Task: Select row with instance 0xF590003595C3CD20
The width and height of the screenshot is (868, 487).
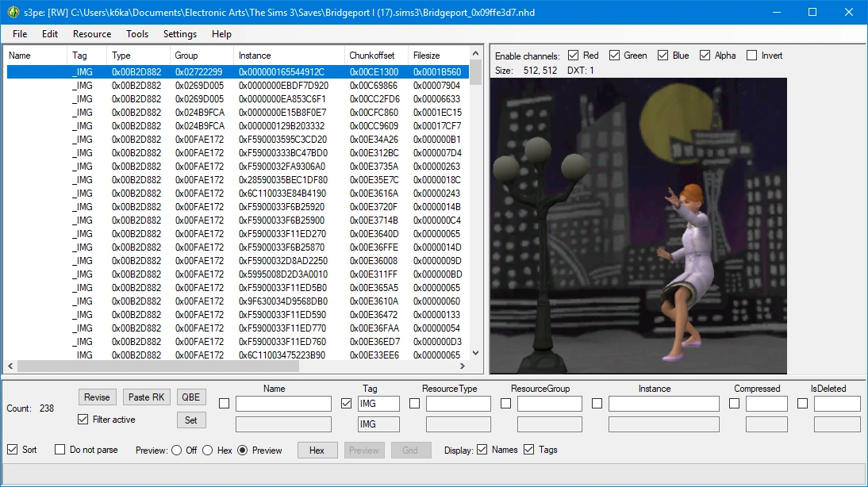Action: pyautogui.click(x=237, y=140)
